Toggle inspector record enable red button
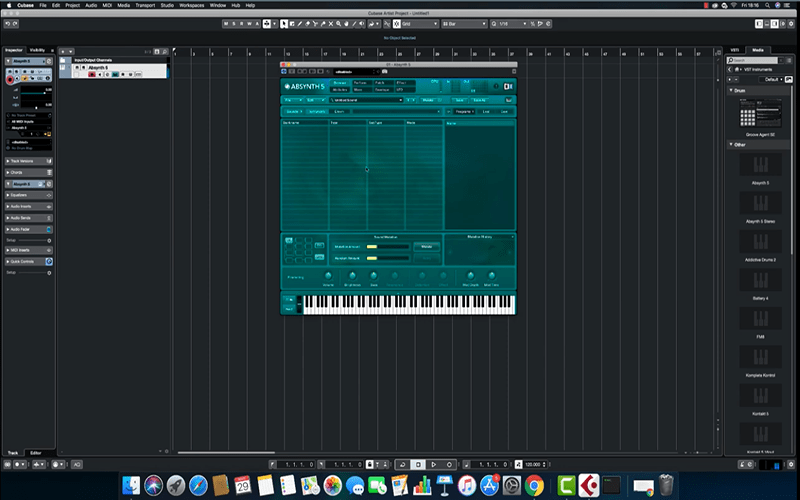The width and height of the screenshot is (800, 500). 10,80
